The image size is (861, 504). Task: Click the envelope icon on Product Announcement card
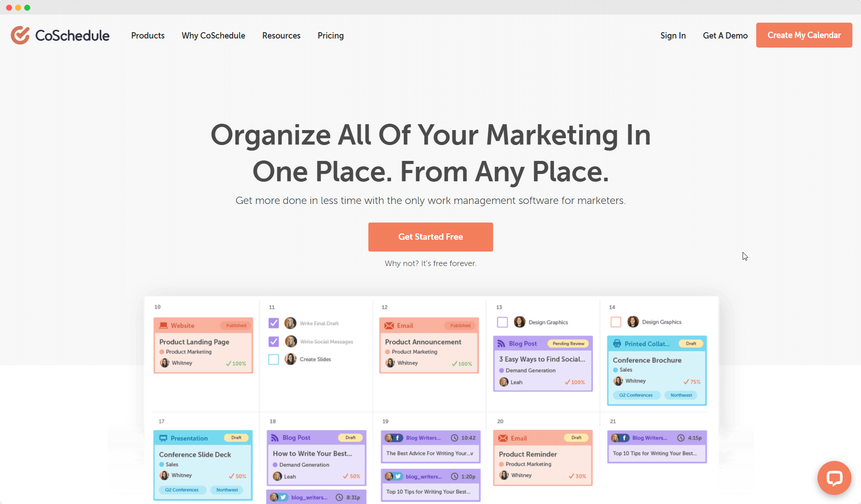[x=389, y=325]
